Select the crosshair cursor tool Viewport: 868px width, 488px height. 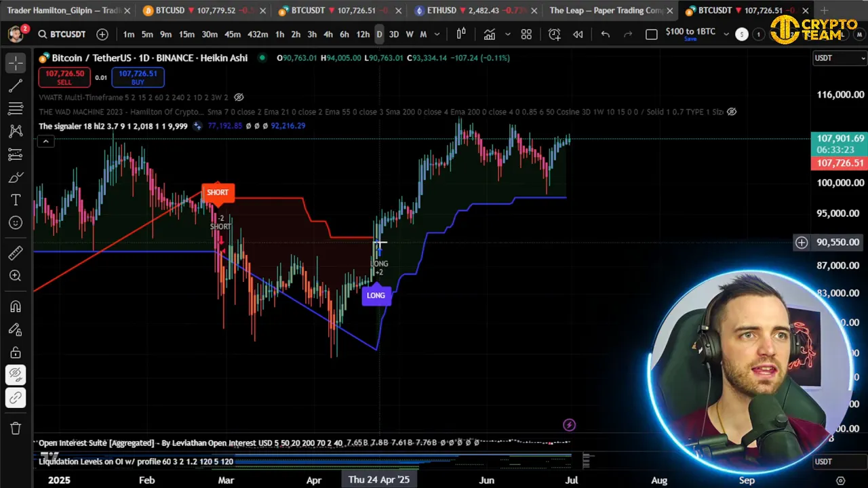tap(16, 62)
